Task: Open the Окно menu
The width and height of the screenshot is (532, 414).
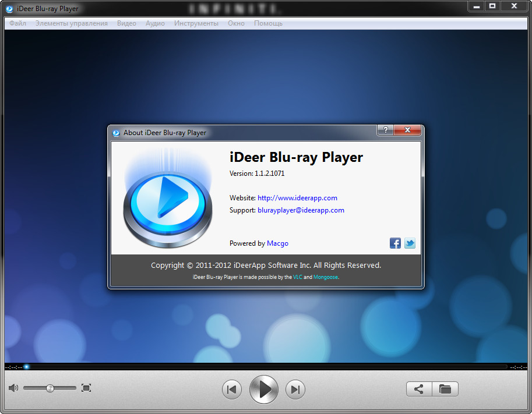Action: click(236, 23)
